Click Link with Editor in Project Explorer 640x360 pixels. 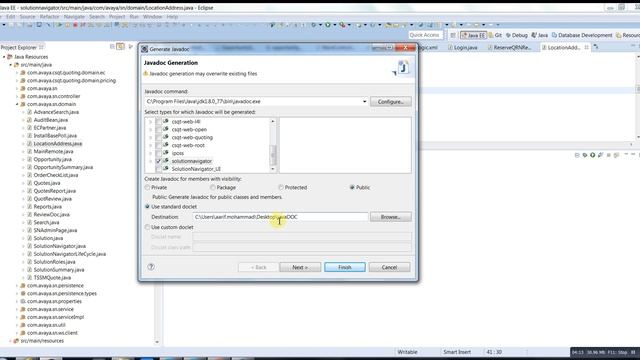[x=120, y=47]
